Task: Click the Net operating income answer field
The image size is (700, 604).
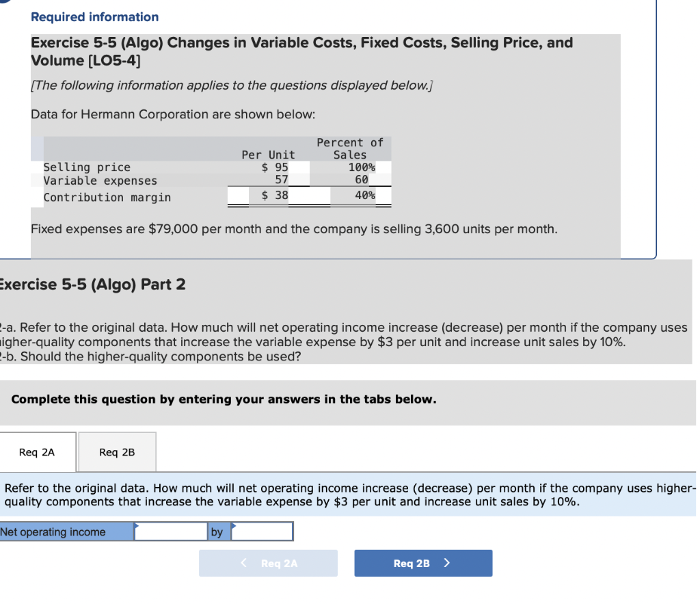Action: click(172, 531)
